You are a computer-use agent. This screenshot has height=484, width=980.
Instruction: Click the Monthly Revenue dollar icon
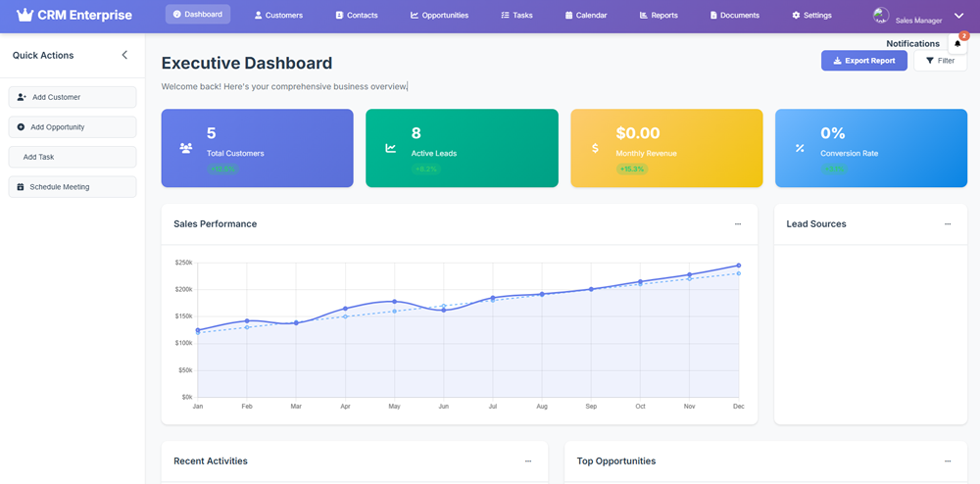click(x=595, y=149)
